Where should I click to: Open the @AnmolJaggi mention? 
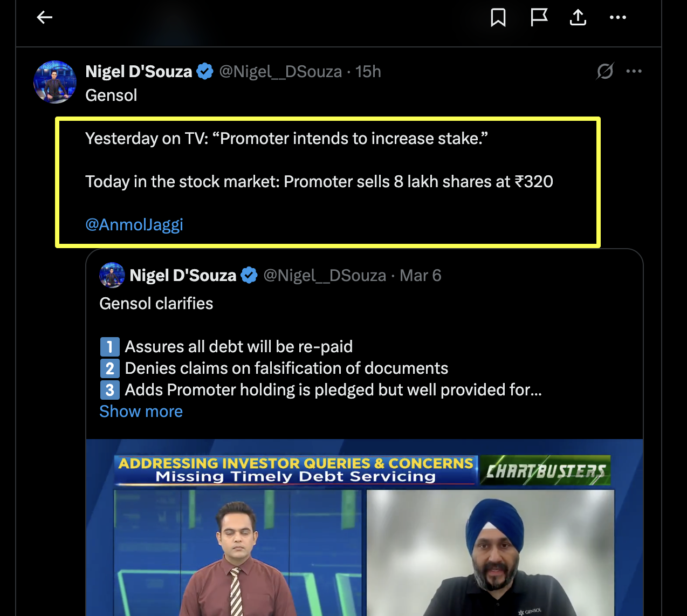pyautogui.click(x=134, y=224)
